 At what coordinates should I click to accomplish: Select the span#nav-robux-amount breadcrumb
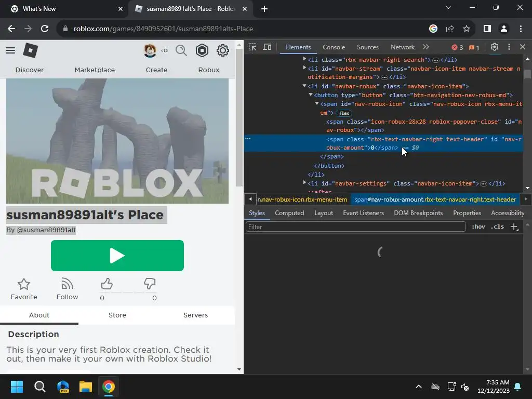point(435,199)
